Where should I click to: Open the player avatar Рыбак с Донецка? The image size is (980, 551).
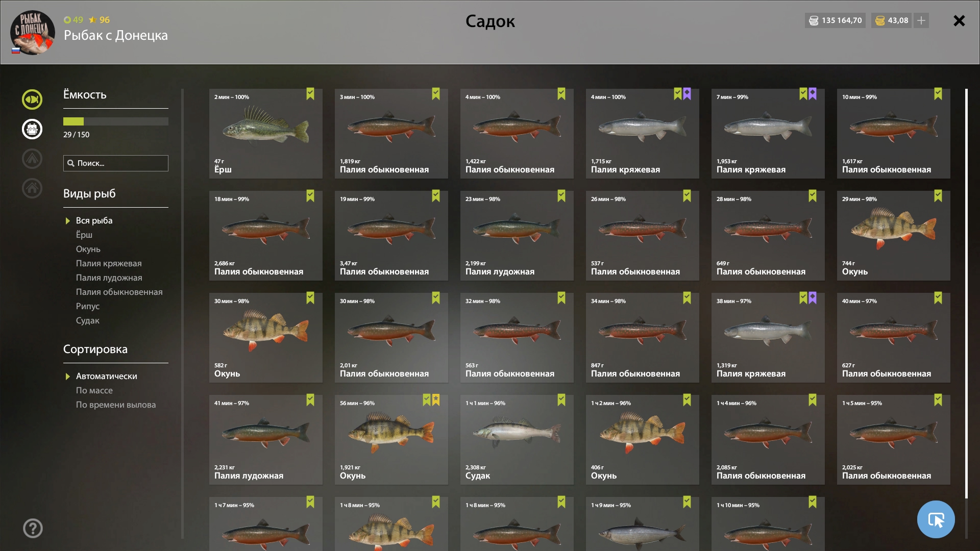tap(33, 33)
